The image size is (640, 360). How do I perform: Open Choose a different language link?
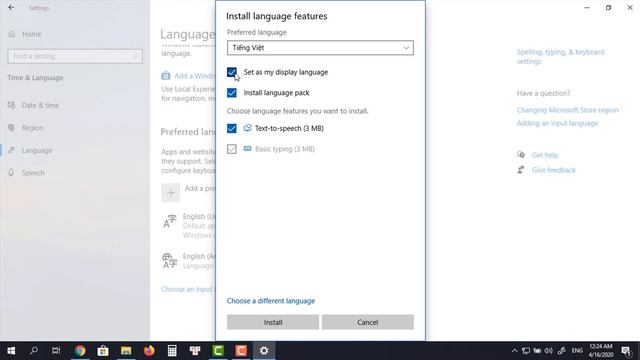pyautogui.click(x=271, y=301)
